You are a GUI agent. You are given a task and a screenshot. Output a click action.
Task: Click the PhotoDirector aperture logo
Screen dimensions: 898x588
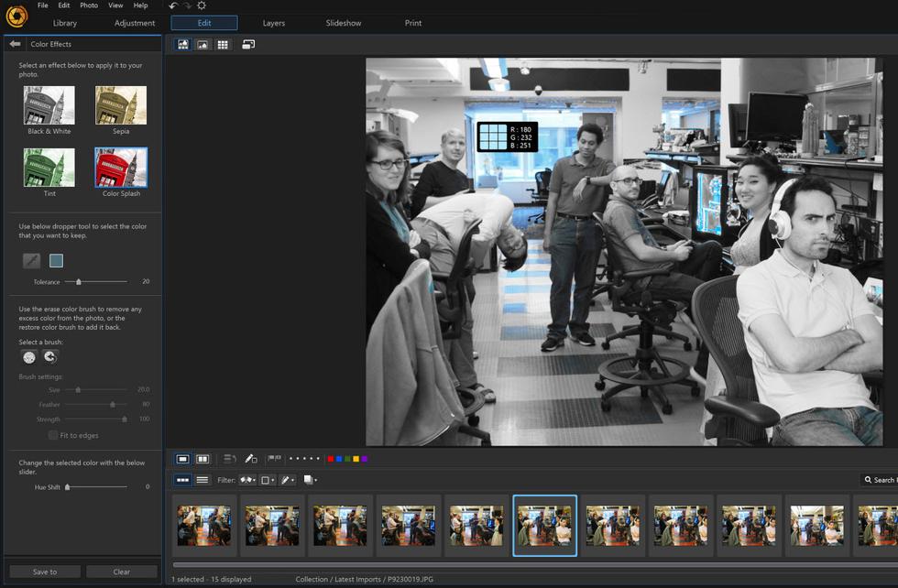pyautogui.click(x=16, y=16)
